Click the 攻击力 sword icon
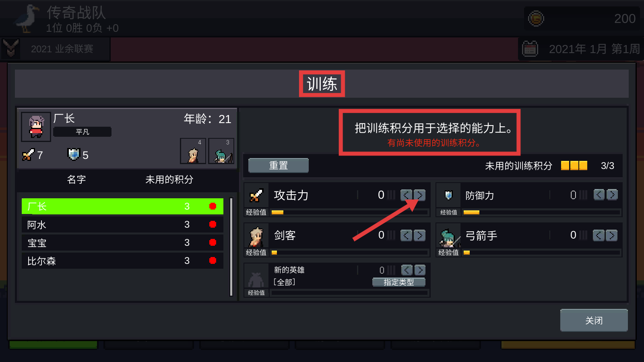The width and height of the screenshot is (644, 362). pyautogui.click(x=256, y=195)
